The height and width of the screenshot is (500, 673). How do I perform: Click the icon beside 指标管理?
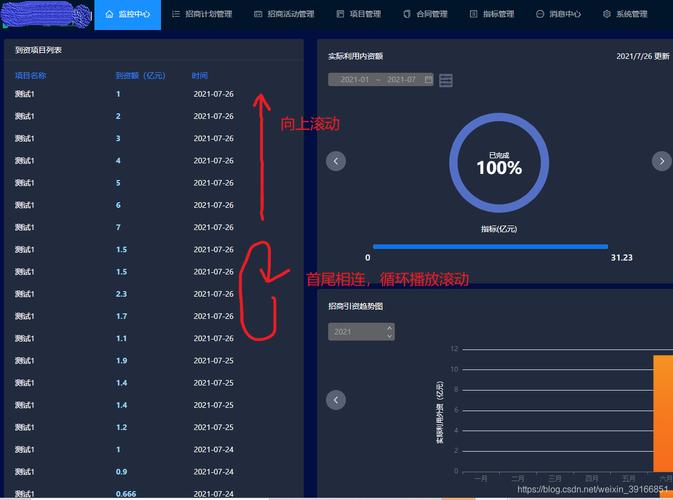point(472,14)
